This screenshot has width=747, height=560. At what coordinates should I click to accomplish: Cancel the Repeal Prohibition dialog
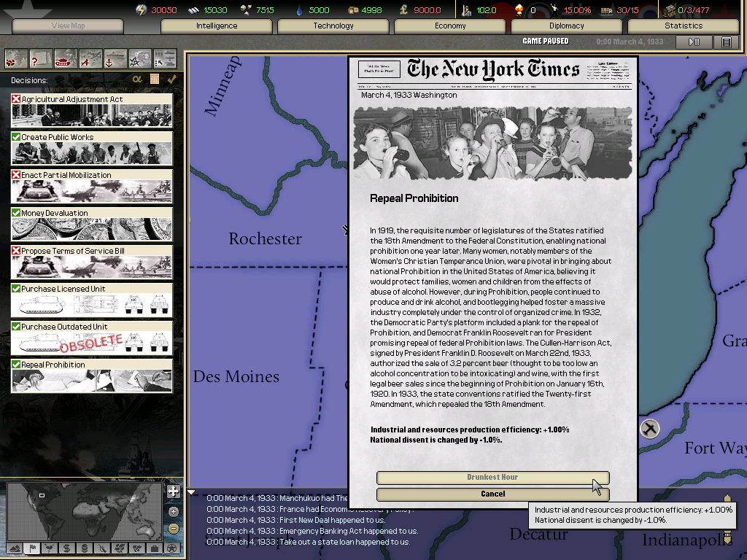[492, 494]
